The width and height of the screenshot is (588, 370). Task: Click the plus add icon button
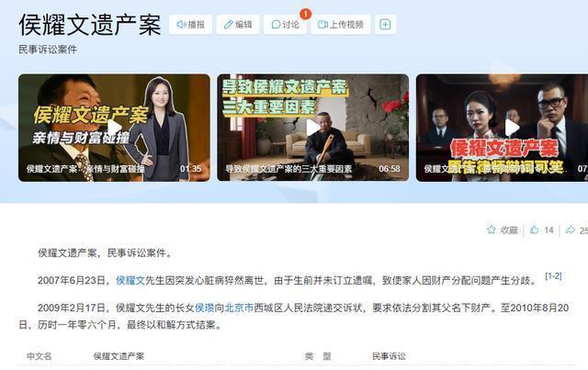pos(385,25)
